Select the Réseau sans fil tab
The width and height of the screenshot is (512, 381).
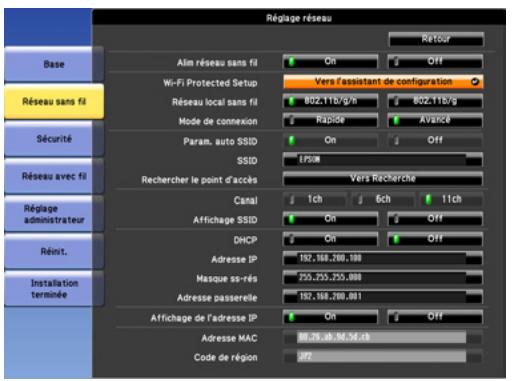pyautogui.click(x=54, y=101)
